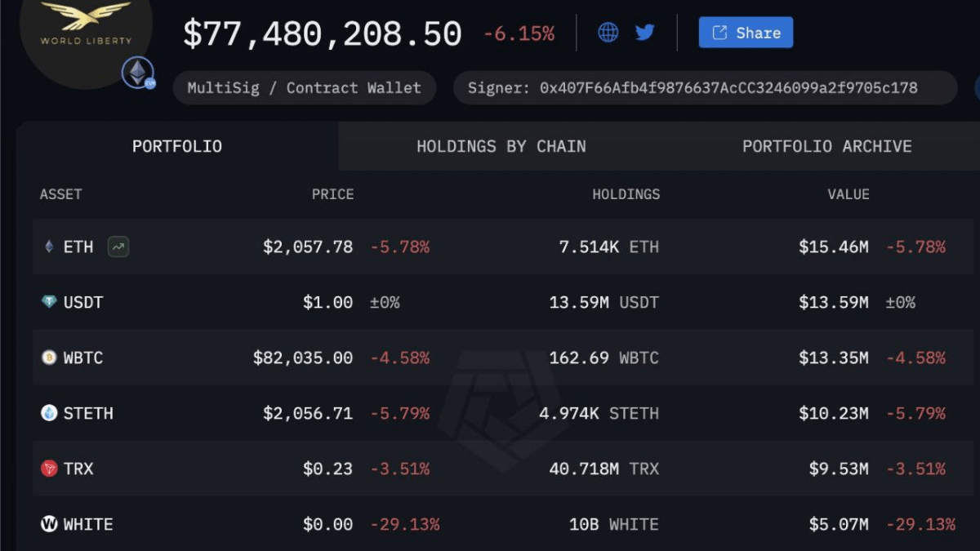The image size is (980, 551).
Task: Sort by the Value column header
Action: click(848, 194)
